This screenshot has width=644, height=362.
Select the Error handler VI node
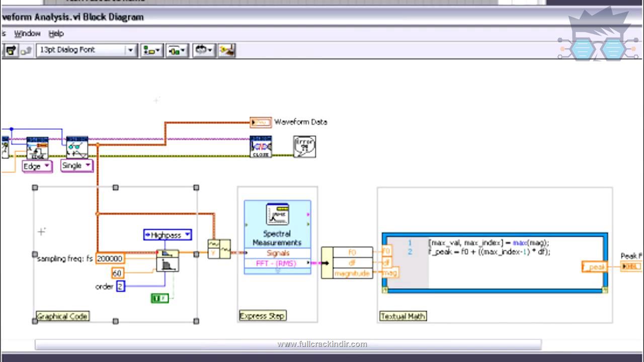[304, 147]
